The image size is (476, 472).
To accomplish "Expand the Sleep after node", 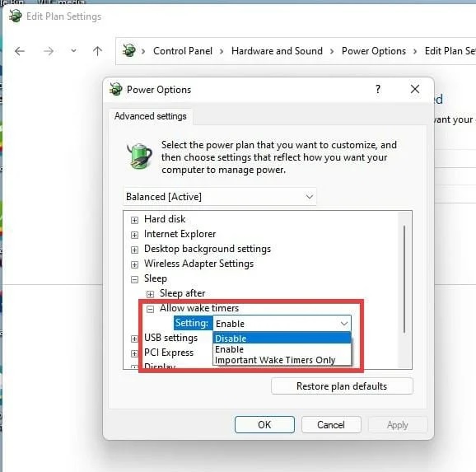I will (x=150, y=294).
